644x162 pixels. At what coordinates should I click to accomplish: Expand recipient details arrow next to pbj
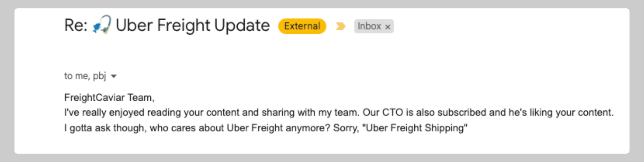click(114, 76)
